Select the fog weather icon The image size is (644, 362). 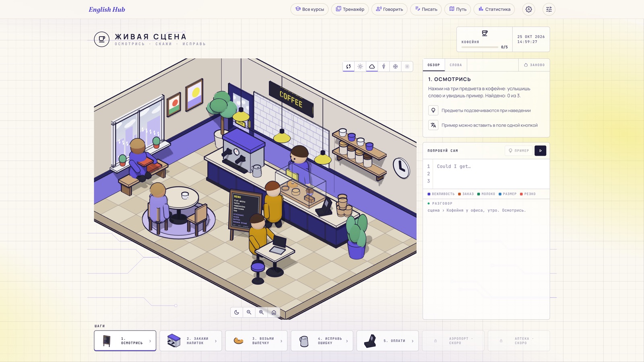407,66
